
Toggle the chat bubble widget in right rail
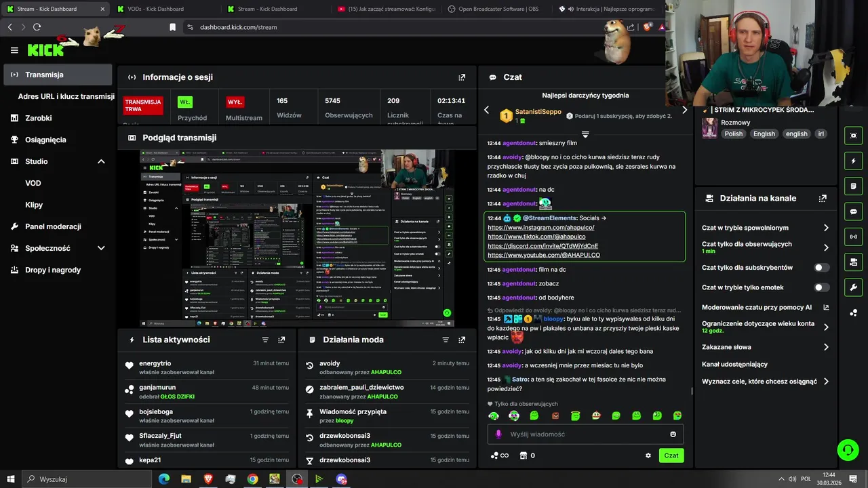pos(853,211)
